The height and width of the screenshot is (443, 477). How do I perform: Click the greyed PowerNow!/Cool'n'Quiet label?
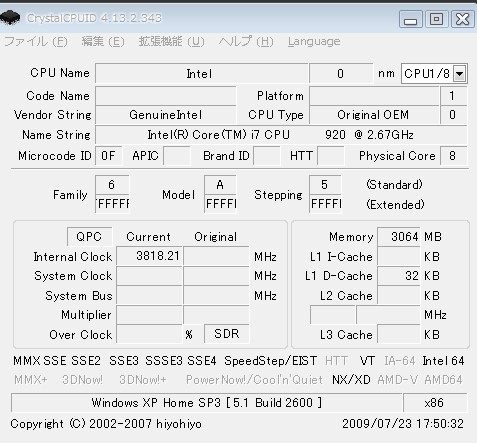[254, 380]
